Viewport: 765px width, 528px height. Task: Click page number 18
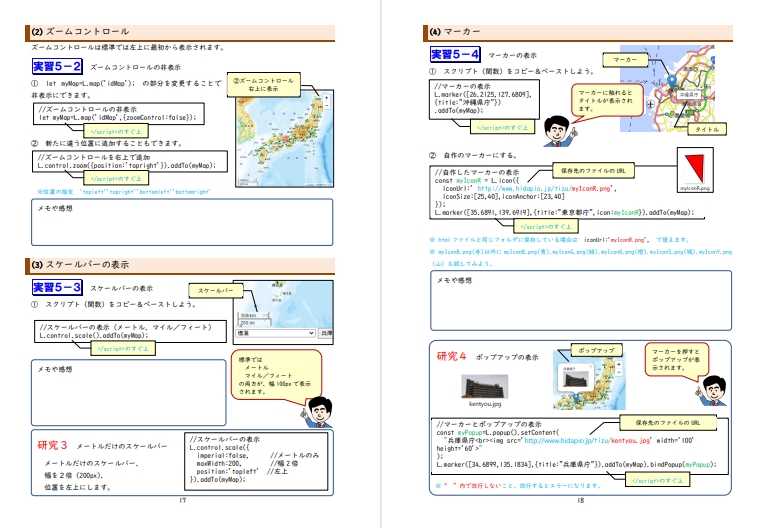pos(581,500)
